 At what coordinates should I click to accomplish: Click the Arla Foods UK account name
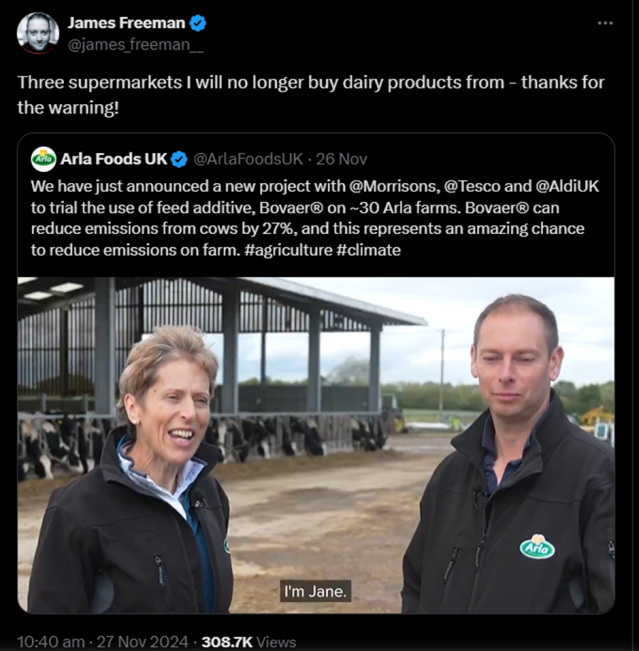click(114, 159)
